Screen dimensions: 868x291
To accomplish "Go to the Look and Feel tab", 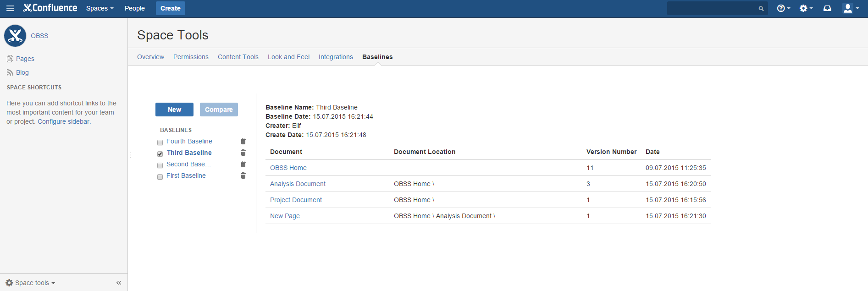I will pyautogui.click(x=288, y=57).
